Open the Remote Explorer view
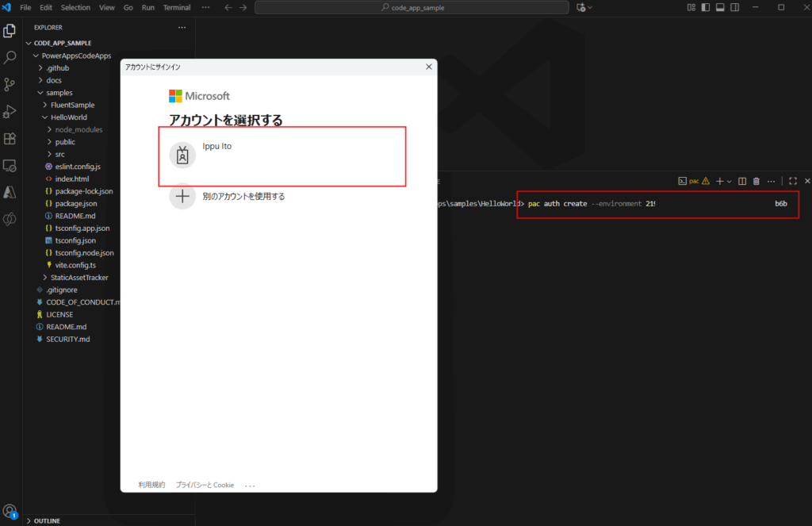 (10, 165)
